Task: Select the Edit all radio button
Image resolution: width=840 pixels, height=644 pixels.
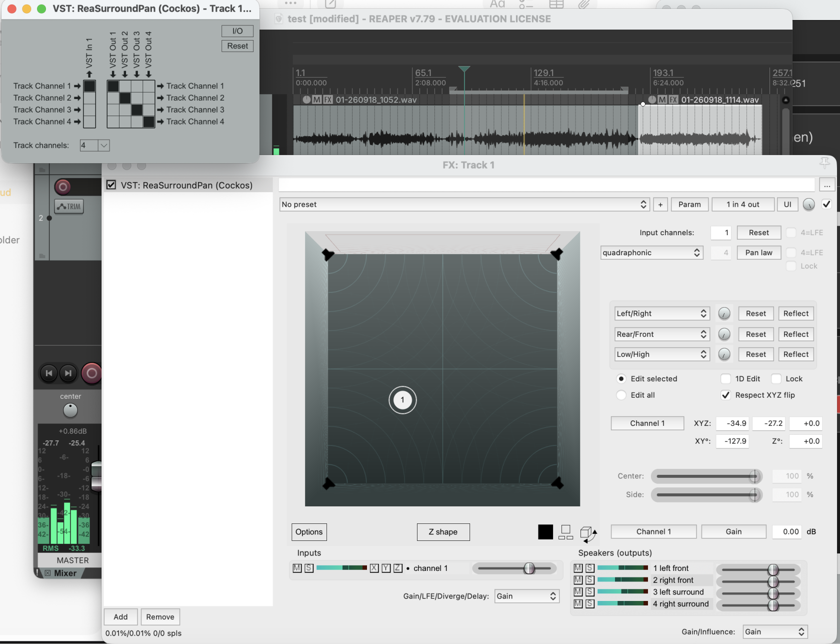Action: [x=621, y=395]
